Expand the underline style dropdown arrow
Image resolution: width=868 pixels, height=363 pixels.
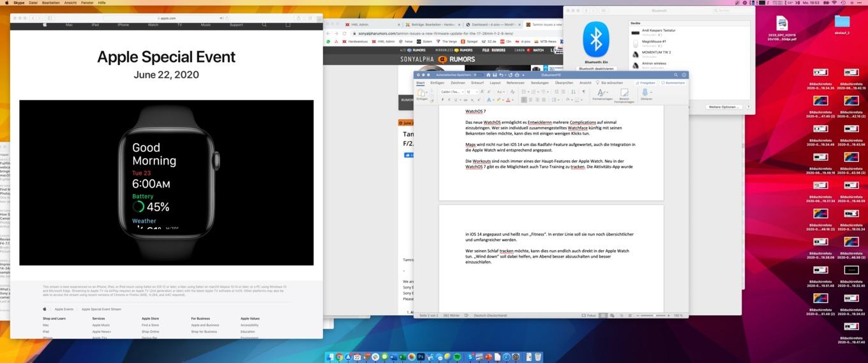click(460, 100)
